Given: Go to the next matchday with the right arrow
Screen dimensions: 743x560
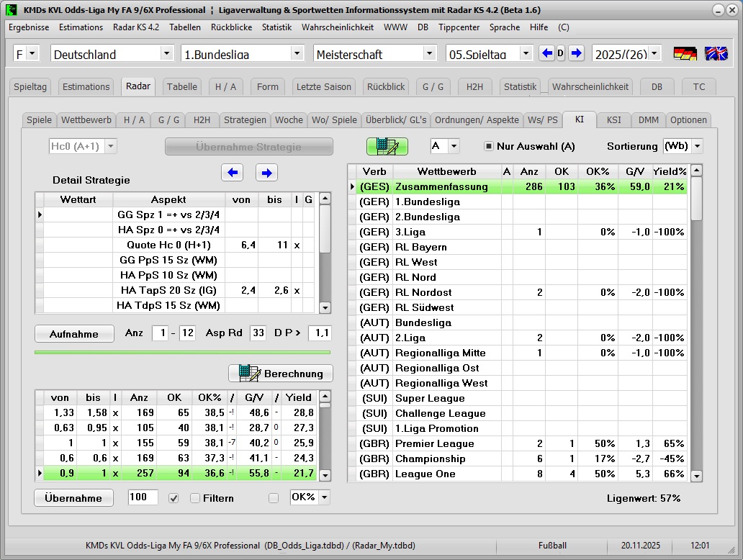Looking at the screenshot, I should pos(576,53).
